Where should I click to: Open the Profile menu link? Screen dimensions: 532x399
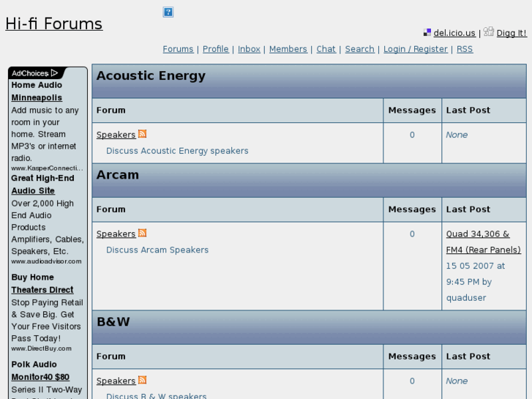point(215,49)
